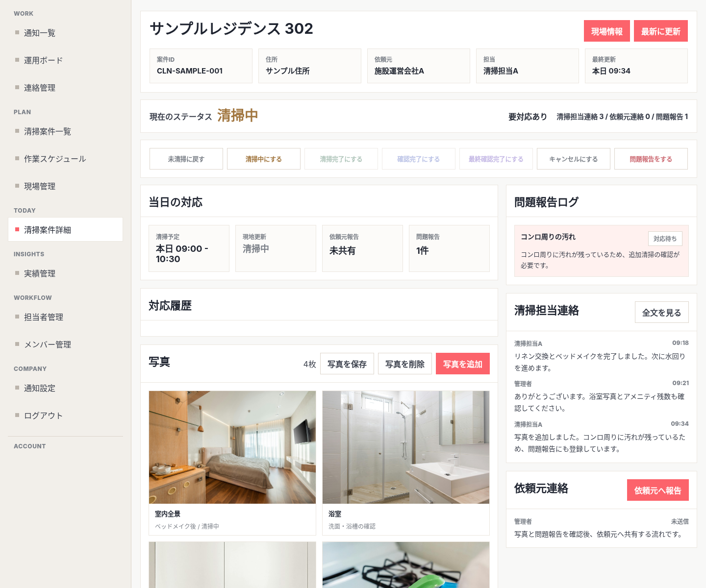The width and height of the screenshot is (706, 588).
Task: Open 作業スケジュール page
Action: (x=65, y=159)
